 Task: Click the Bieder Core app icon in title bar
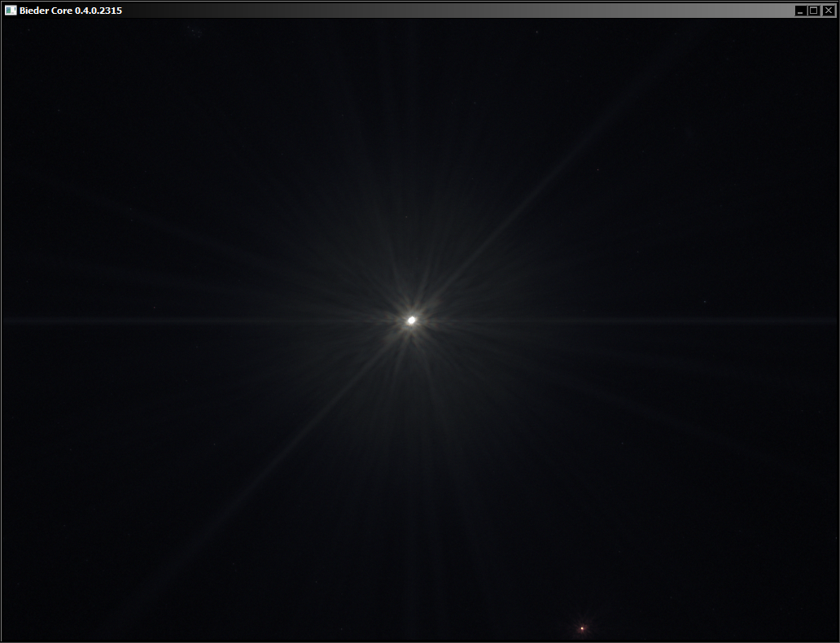pyautogui.click(x=11, y=11)
